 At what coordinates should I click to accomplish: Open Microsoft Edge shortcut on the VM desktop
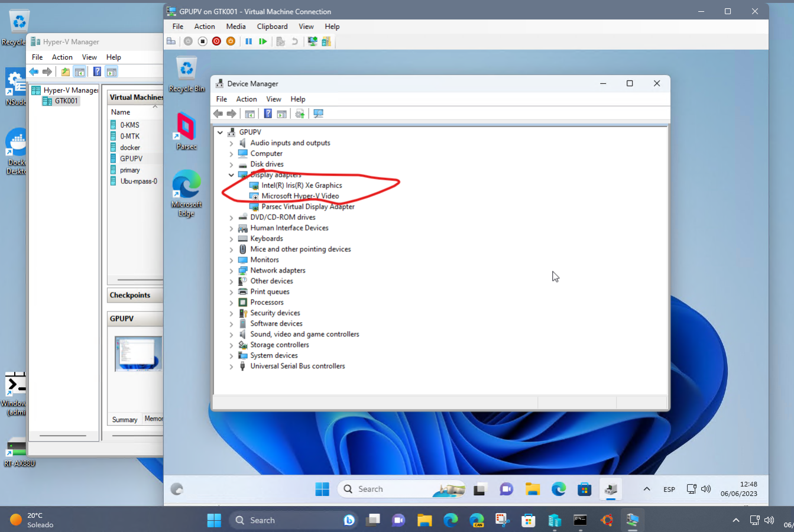click(187, 193)
